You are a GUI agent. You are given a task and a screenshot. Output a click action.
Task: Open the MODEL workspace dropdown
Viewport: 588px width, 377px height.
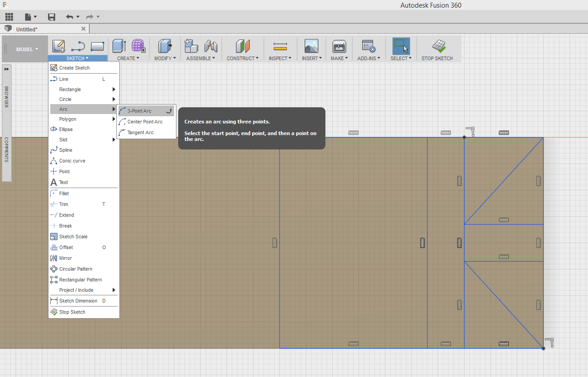click(27, 49)
